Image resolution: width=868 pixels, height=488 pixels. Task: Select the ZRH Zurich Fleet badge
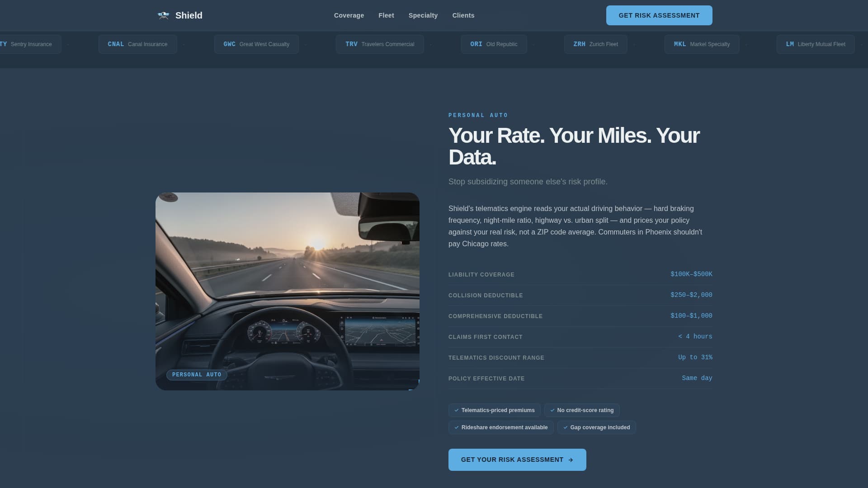tap(595, 44)
